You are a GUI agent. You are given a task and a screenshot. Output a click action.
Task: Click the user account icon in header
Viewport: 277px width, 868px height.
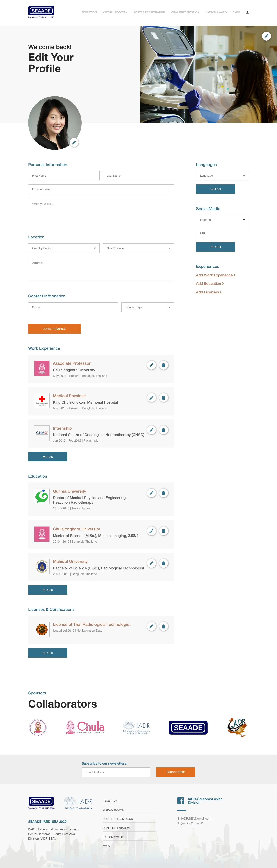point(247,12)
